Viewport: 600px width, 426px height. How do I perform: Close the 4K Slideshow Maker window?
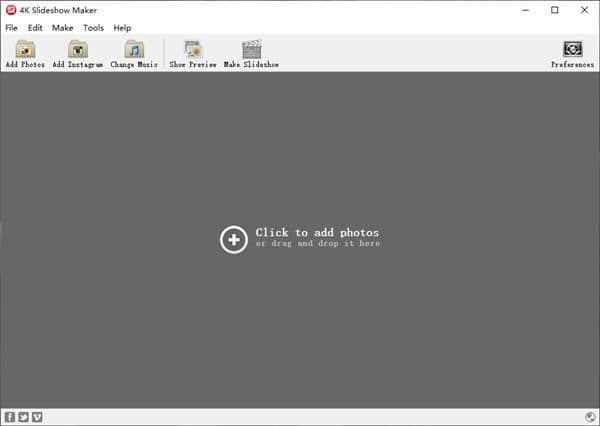pos(584,10)
